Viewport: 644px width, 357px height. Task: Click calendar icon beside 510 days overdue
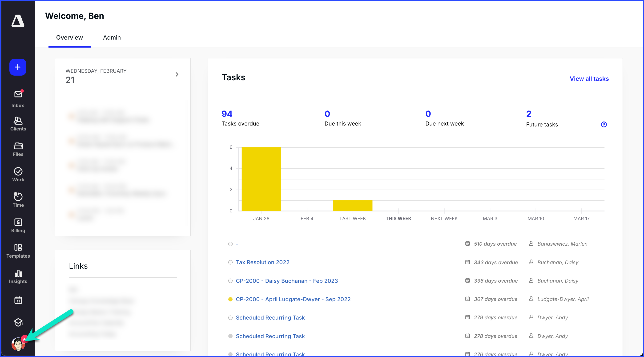pos(467,243)
